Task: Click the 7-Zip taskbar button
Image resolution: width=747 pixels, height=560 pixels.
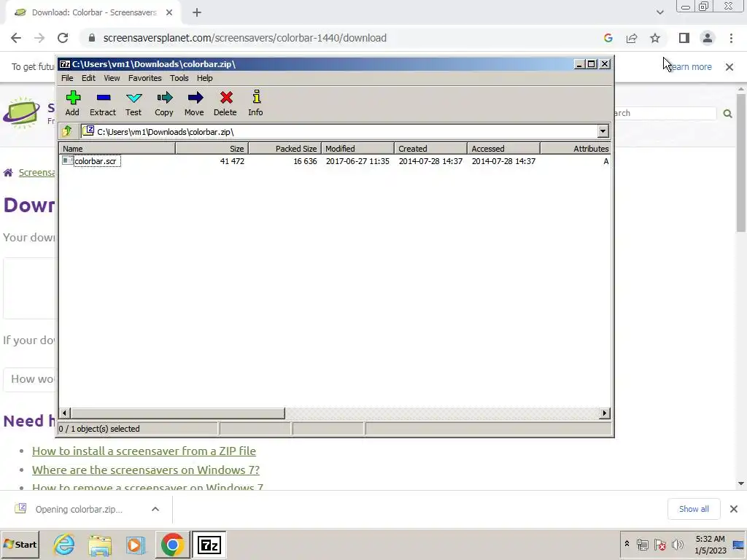Action: pos(209,545)
